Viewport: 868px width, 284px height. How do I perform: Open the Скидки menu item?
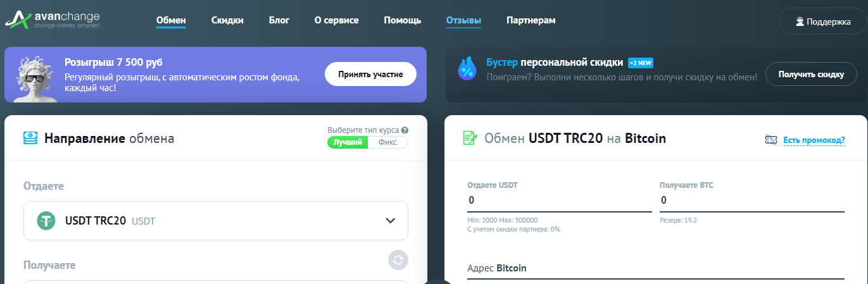[227, 20]
